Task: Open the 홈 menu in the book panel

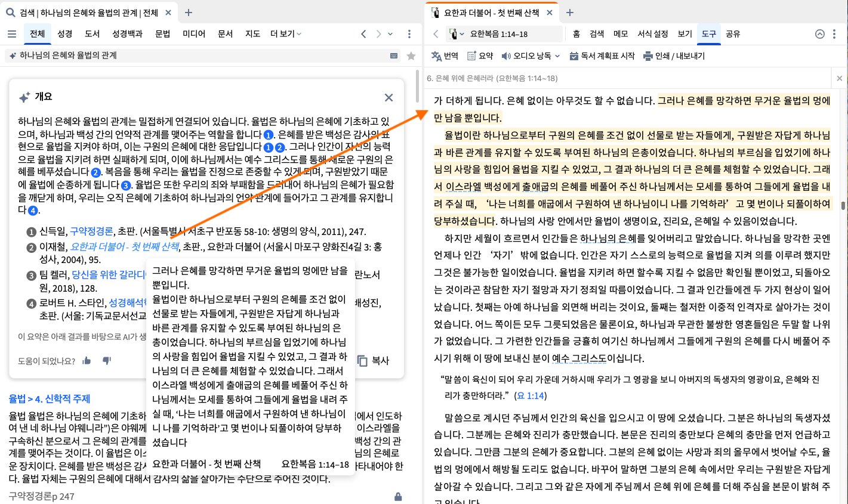Action: point(576,34)
